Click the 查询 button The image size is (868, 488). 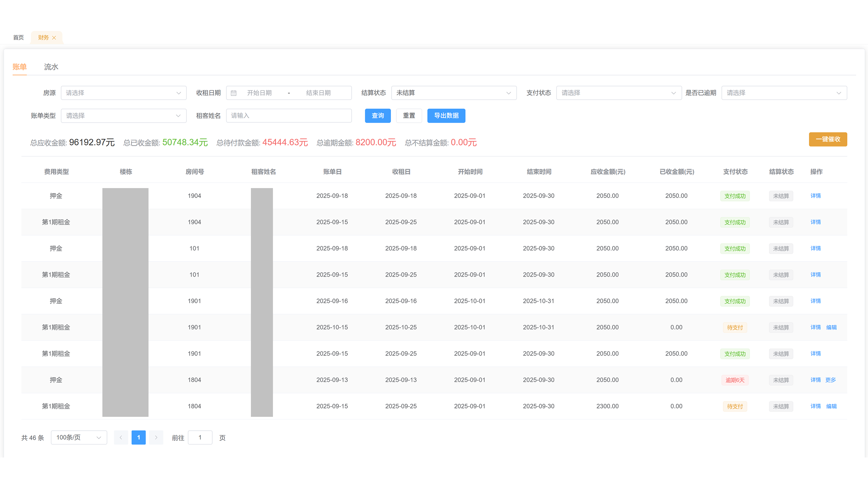tap(378, 116)
